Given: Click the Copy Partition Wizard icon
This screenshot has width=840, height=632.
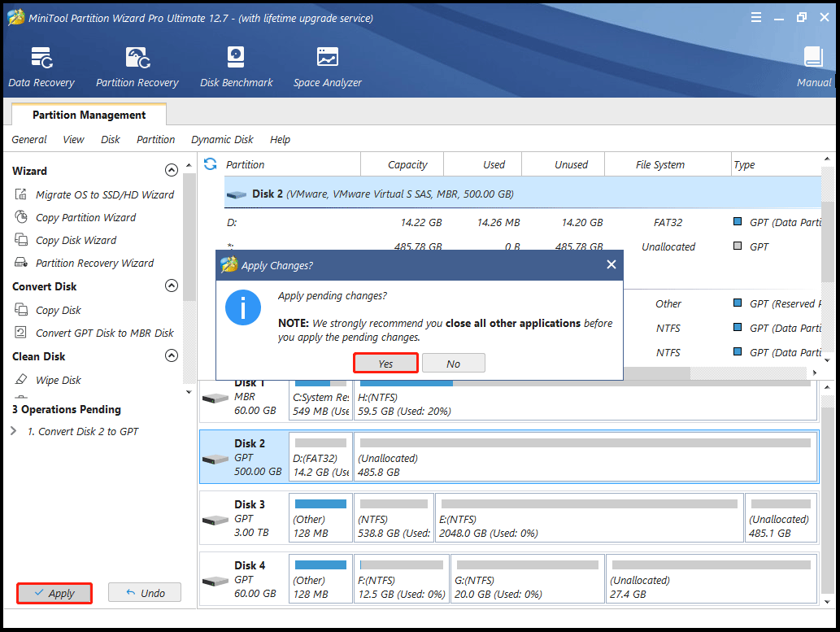Looking at the screenshot, I should coord(21,217).
